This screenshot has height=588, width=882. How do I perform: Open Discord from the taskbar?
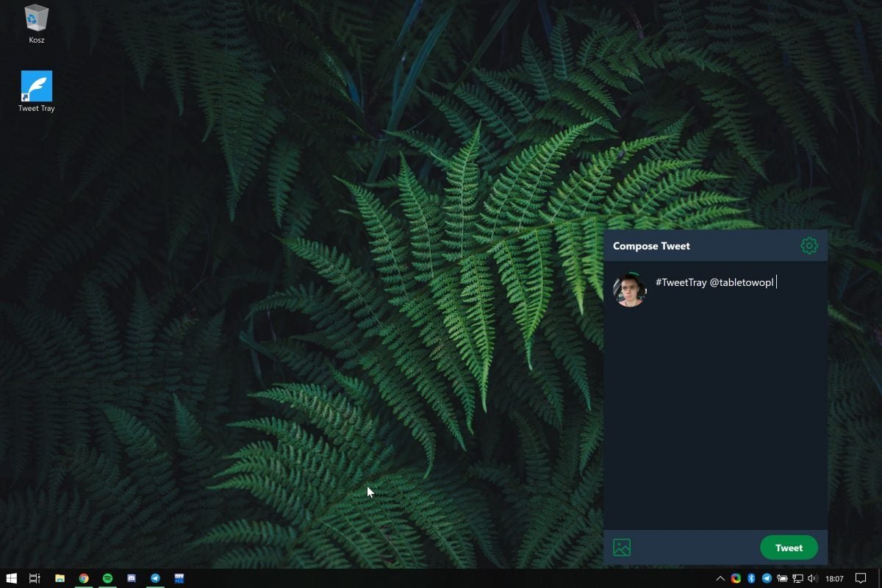[132, 578]
